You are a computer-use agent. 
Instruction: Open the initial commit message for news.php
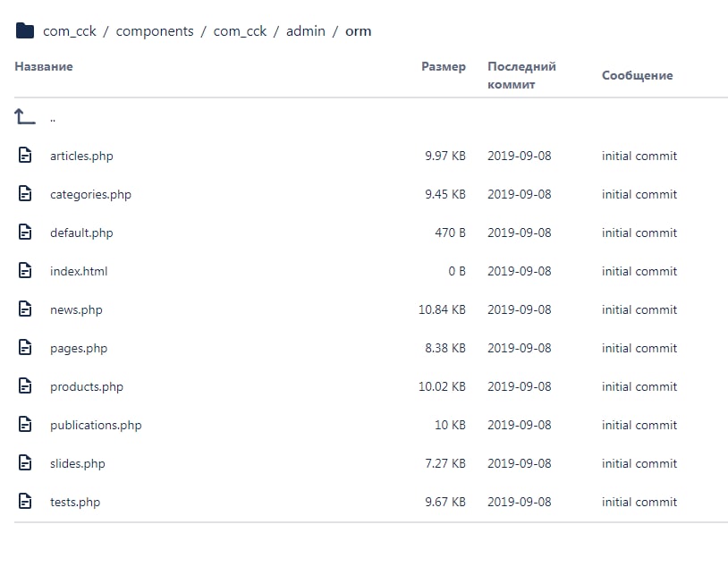coord(639,309)
